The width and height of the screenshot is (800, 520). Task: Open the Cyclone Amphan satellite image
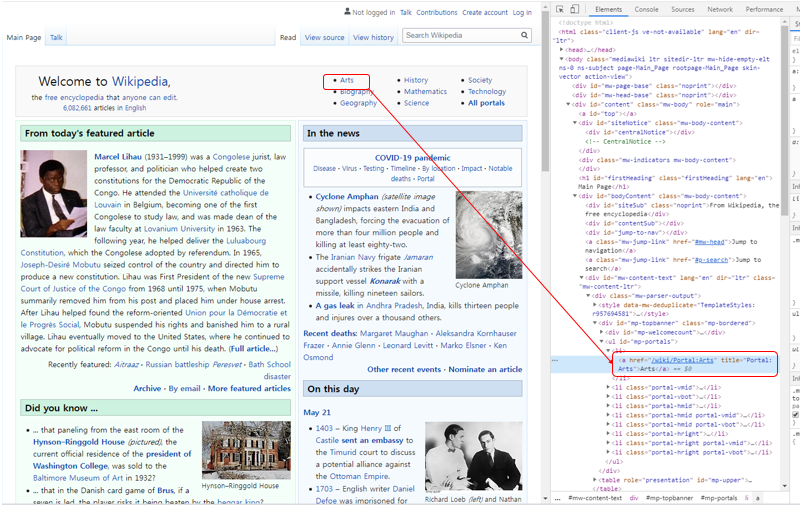(x=489, y=235)
